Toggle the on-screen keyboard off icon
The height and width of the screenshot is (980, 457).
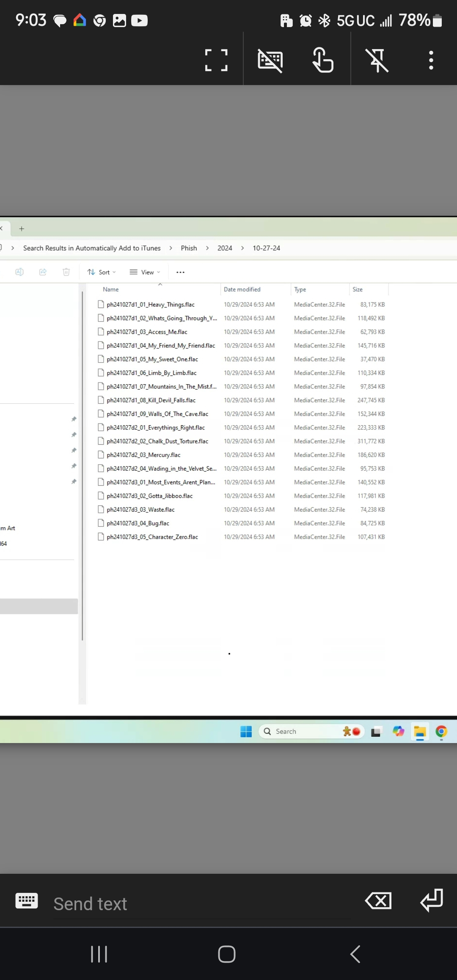pos(270,60)
